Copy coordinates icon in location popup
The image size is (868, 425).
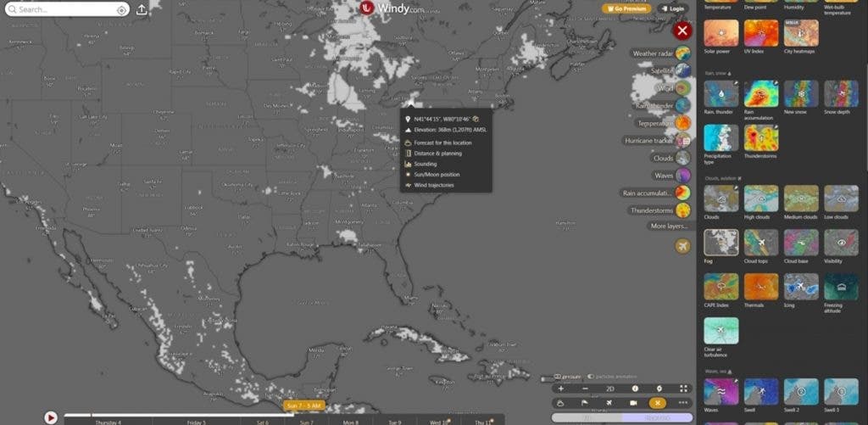pyautogui.click(x=476, y=119)
